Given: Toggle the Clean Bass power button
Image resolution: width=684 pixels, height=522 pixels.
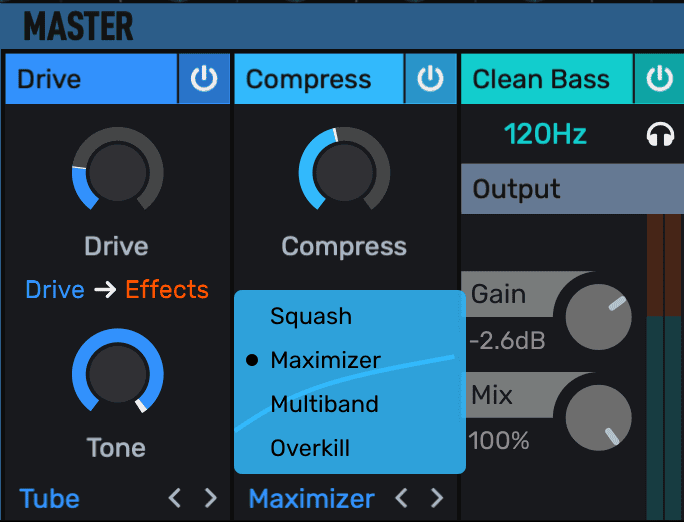Looking at the screenshot, I should coord(659,80).
